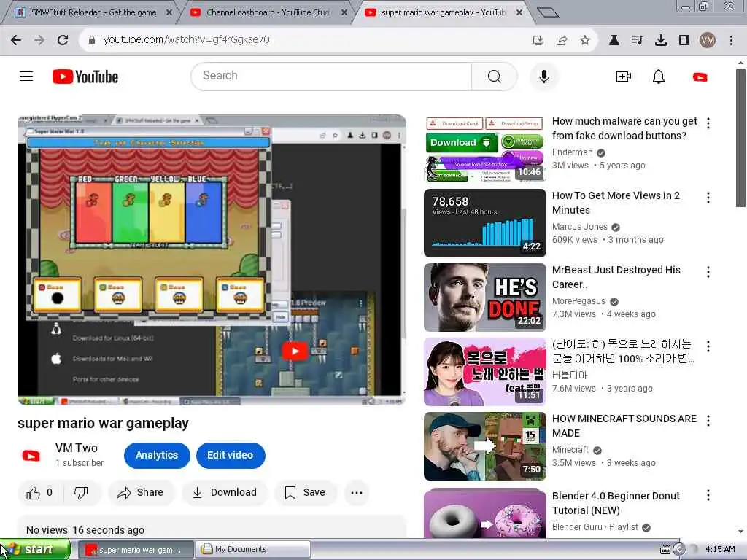Open options for the malware video

point(708,123)
